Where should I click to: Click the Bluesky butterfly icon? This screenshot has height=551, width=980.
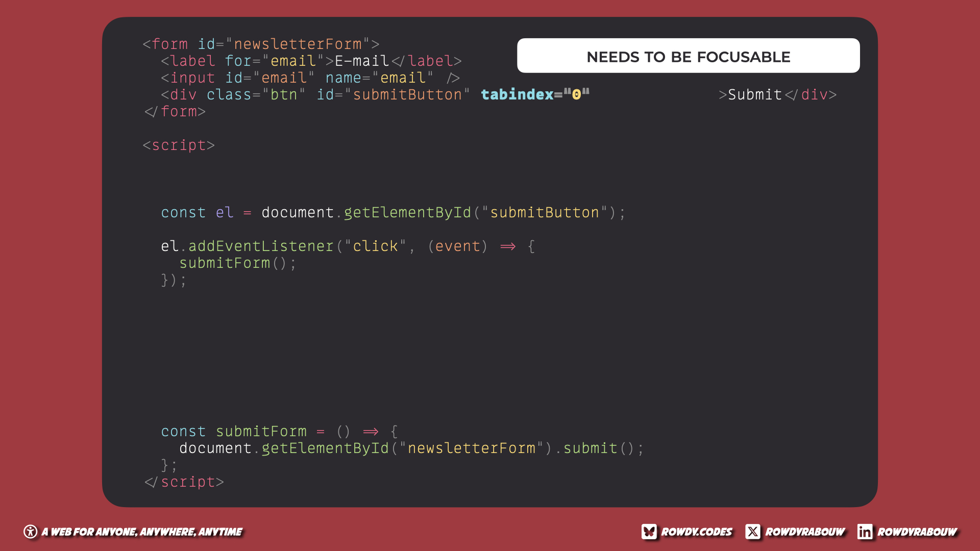click(649, 532)
